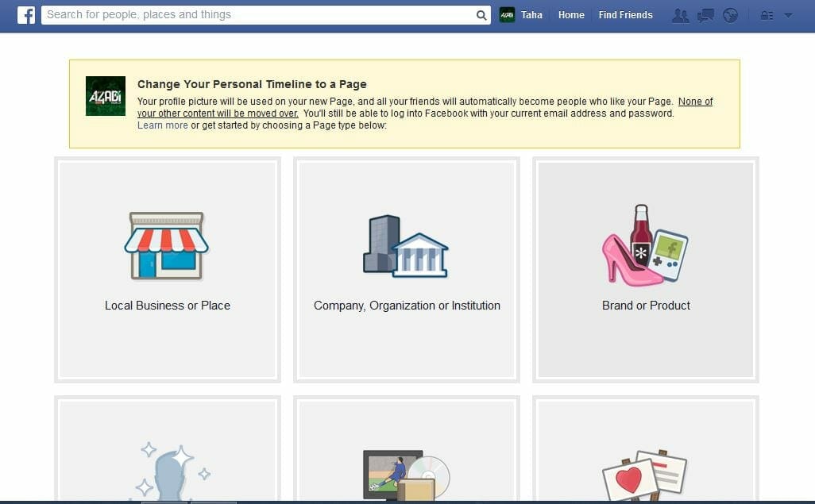Click inside the search for people field
Image resolution: width=815 pixels, height=504 pixels.
(x=238, y=14)
